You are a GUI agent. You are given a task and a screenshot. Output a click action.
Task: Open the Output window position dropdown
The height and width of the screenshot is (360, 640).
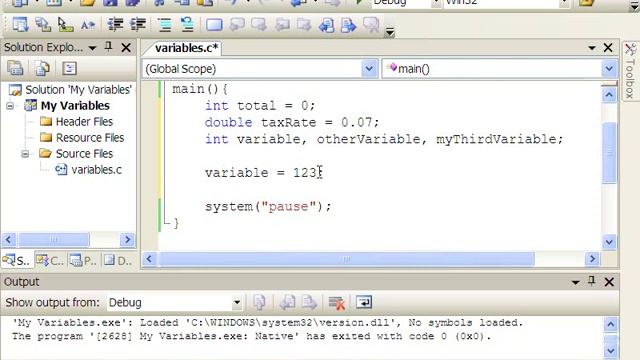click(576, 282)
